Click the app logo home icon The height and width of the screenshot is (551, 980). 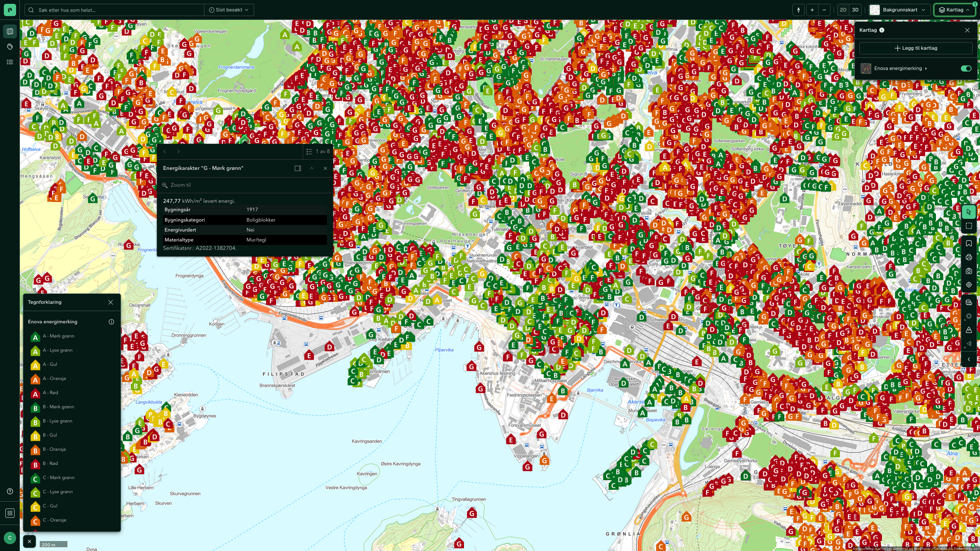click(x=10, y=10)
